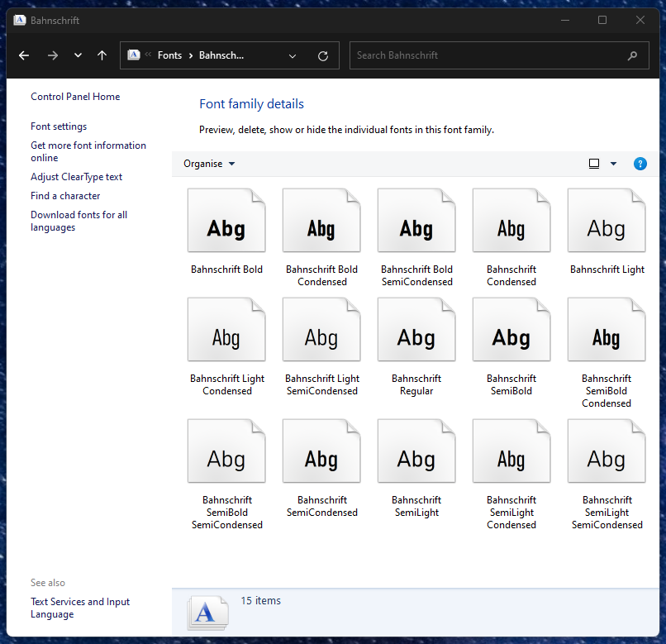Go up one folder level arrow
This screenshot has height=644, width=666.
pyautogui.click(x=102, y=55)
